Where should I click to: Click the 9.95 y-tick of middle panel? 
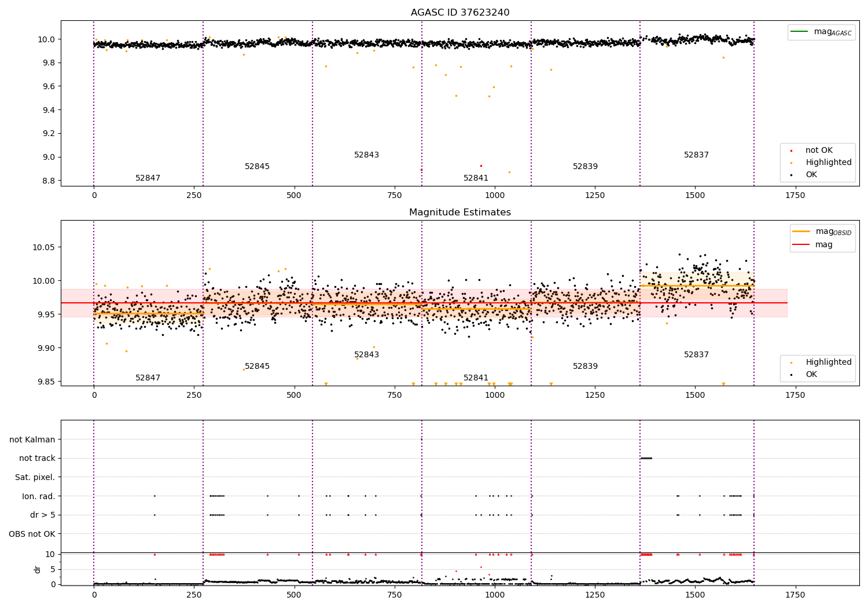coord(47,314)
